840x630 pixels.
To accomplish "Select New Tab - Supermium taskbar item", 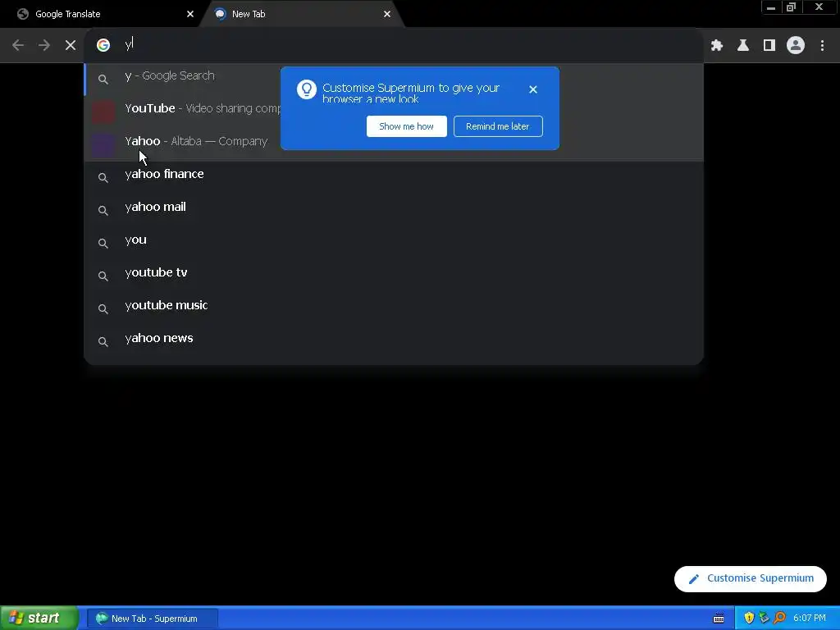I will 152,619.
